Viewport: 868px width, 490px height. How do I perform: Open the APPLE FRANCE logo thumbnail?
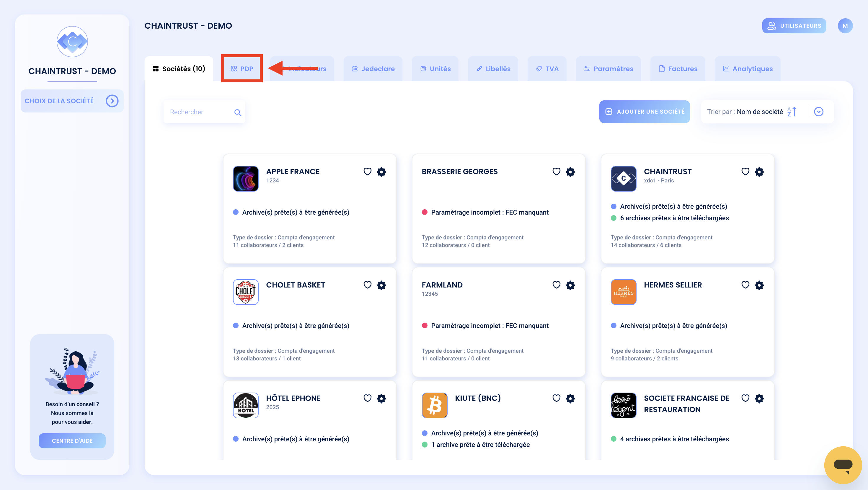point(246,179)
